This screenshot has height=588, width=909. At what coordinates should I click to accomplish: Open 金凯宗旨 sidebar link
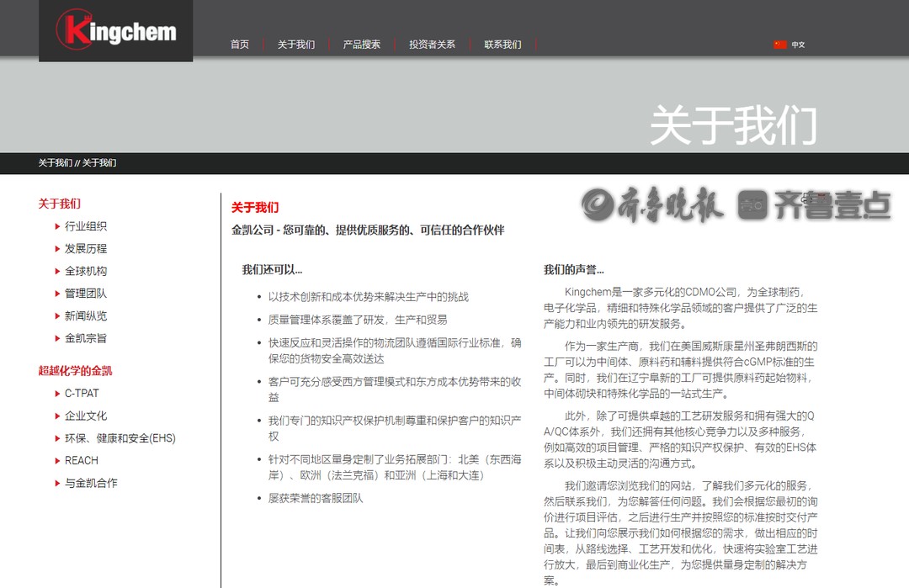coord(86,338)
